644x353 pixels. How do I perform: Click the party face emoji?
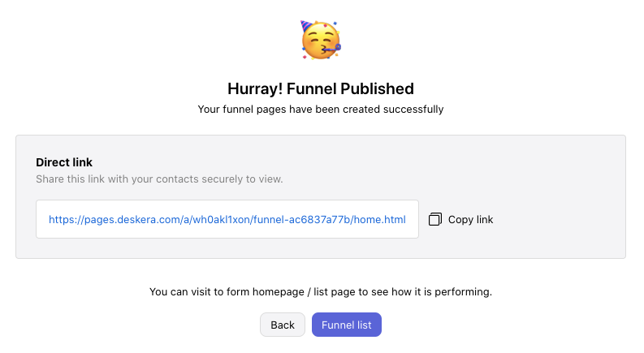[321, 41]
